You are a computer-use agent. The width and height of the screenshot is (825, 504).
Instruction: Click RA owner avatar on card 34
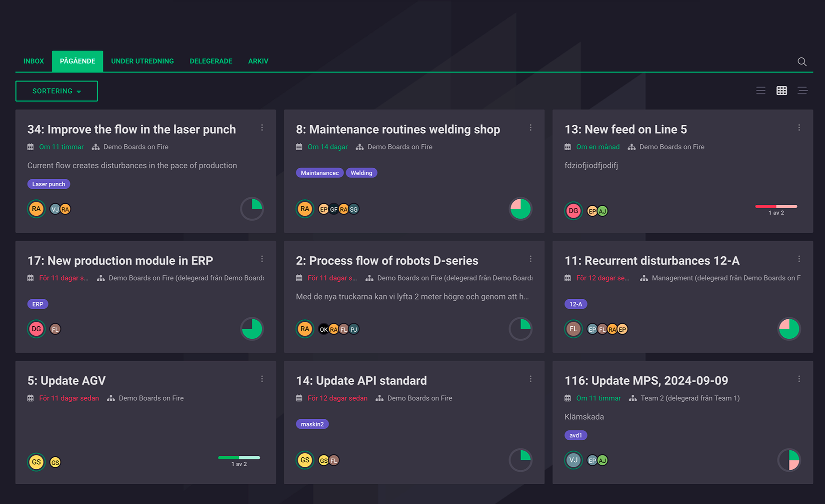tap(36, 209)
